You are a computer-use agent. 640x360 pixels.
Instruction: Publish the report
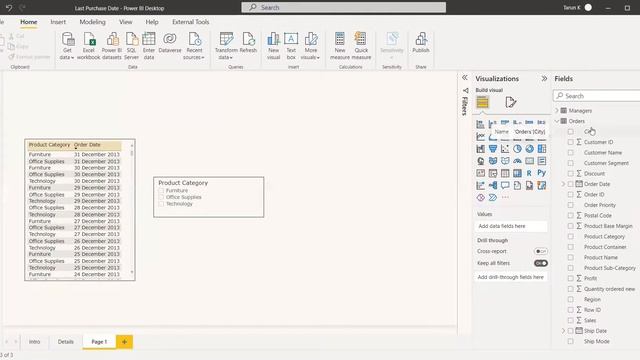click(421, 42)
